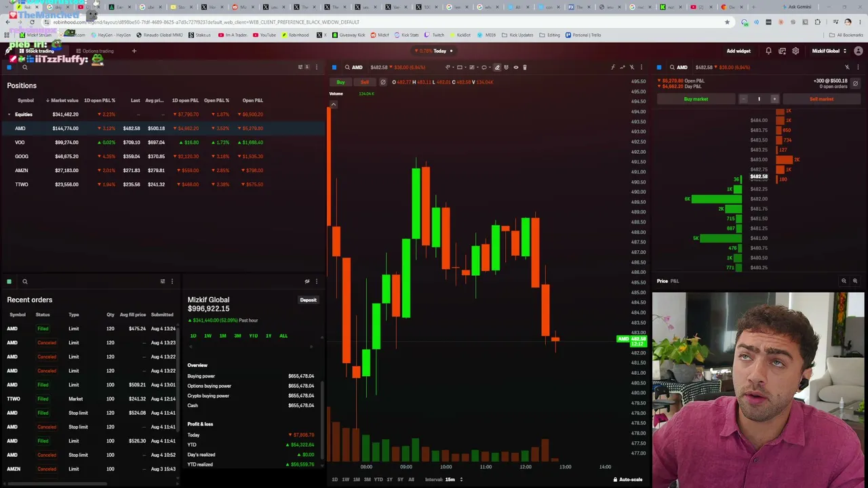The width and height of the screenshot is (868, 488).
Task: Select the YTD range in the account widget
Action: [253, 335]
